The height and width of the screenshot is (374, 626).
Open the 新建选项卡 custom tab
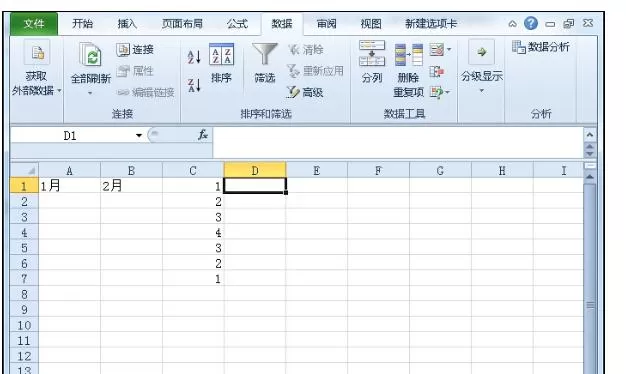(431, 24)
